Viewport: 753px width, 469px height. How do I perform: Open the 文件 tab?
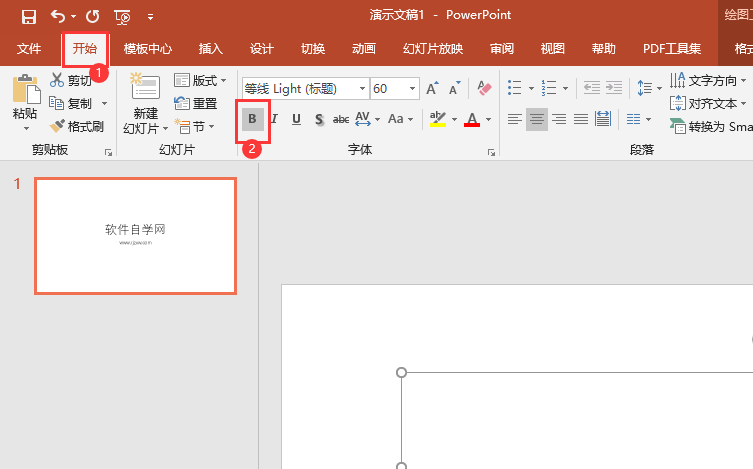pos(29,48)
